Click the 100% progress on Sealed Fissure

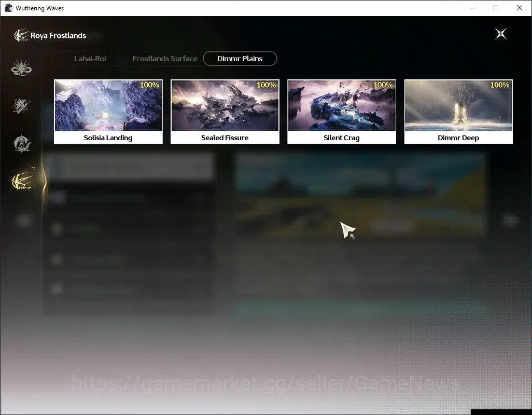coord(267,85)
